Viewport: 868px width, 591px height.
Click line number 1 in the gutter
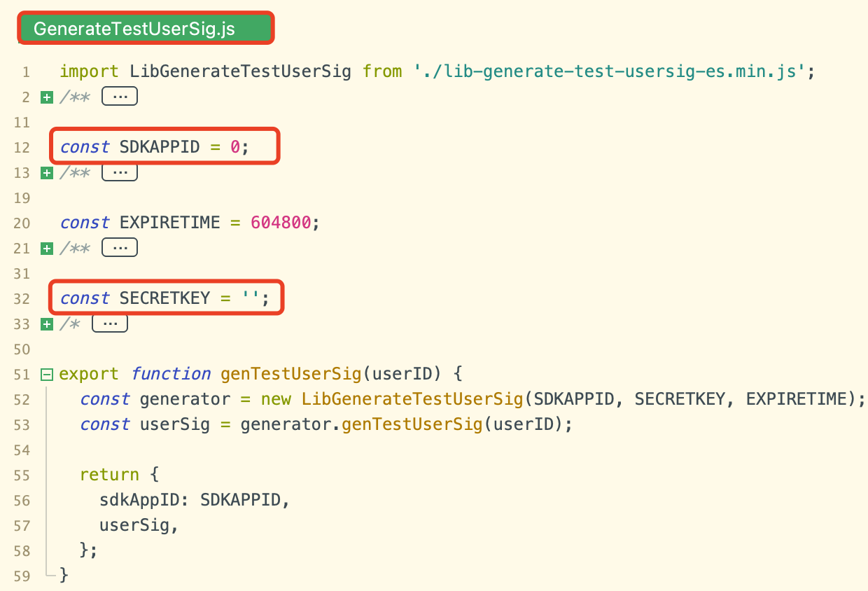(26, 72)
